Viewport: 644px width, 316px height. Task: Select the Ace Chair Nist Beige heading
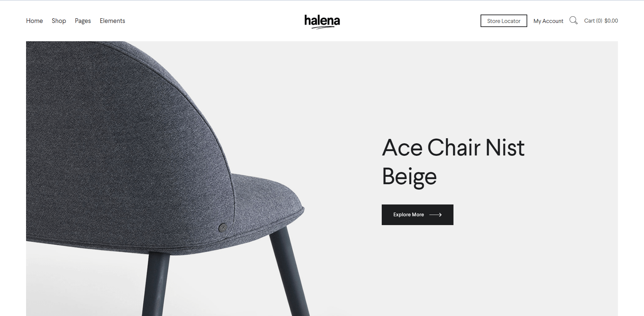[453, 162]
